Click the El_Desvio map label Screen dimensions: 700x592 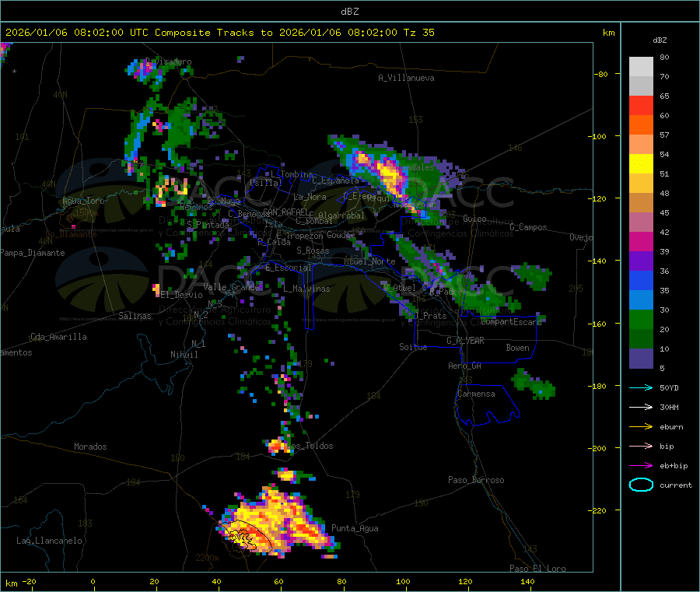pos(182,295)
